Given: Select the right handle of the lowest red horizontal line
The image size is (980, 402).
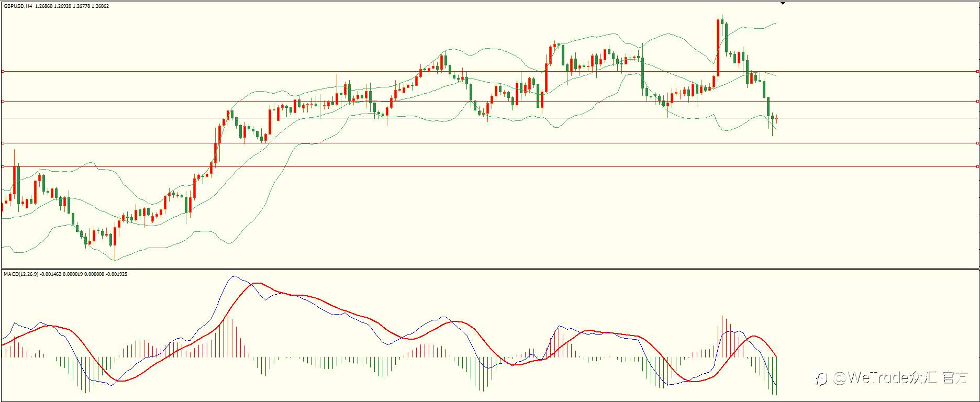Looking at the screenshot, I should [978, 166].
